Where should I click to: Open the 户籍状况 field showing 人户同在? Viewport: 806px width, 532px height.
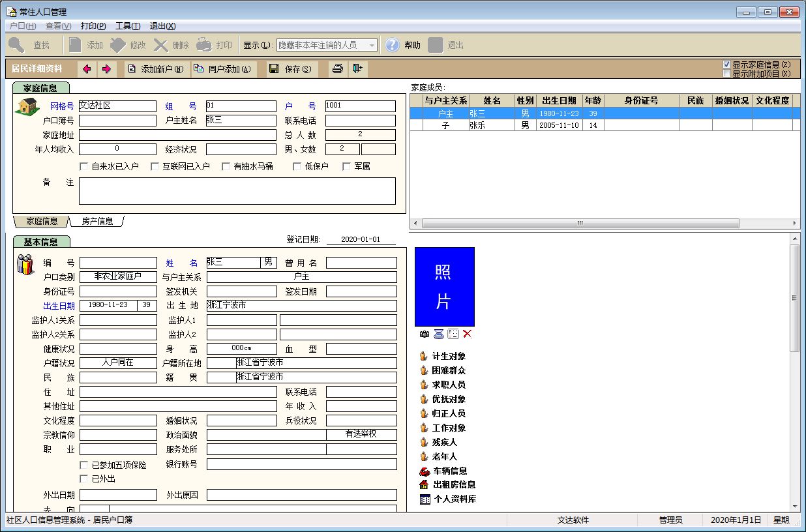coord(118,362)
